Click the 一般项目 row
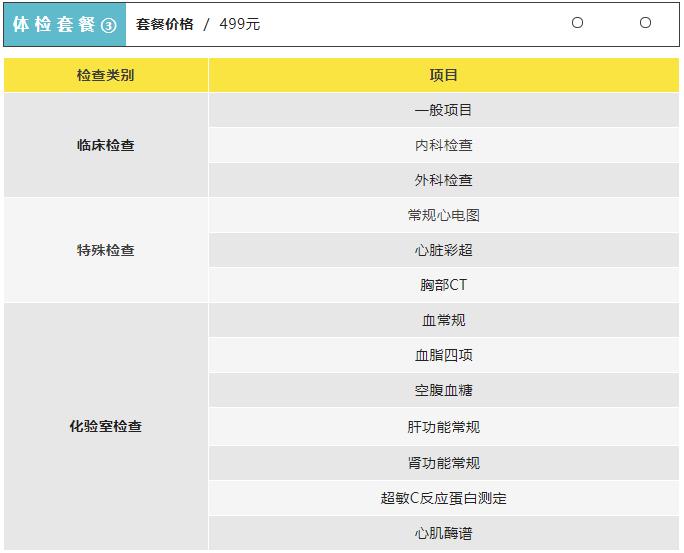The width and height of the screenshot is (684, 553). (443, 110)
